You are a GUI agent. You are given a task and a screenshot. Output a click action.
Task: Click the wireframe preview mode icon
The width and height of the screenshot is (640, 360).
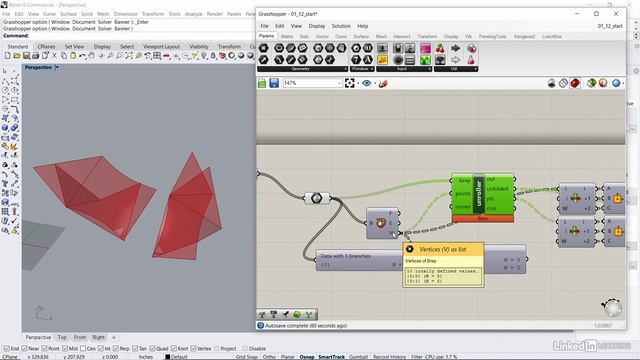pos(563,83)
